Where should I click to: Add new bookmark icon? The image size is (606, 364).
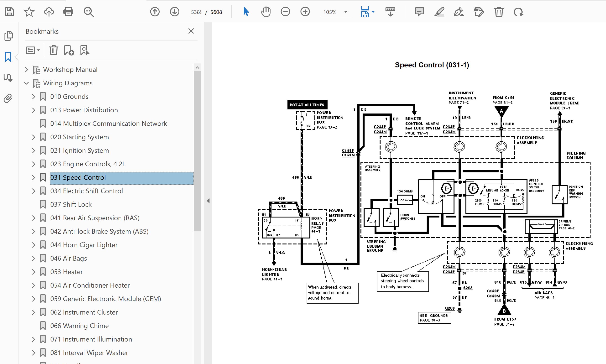coord(69,51)
